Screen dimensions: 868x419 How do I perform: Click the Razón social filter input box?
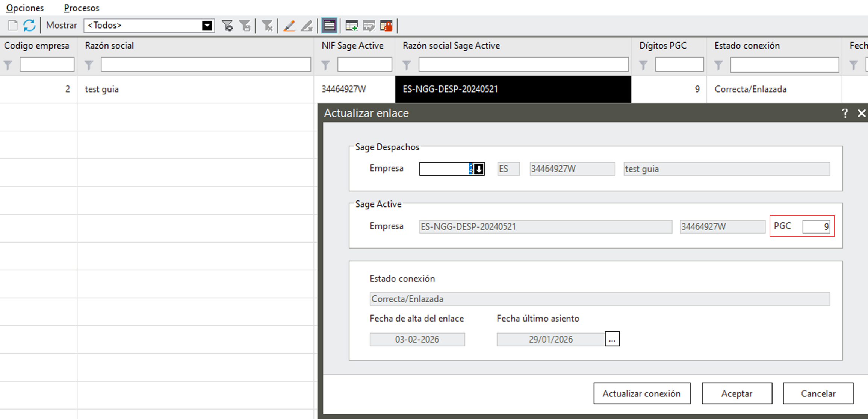pyautogui.click(x=206, y=65)
